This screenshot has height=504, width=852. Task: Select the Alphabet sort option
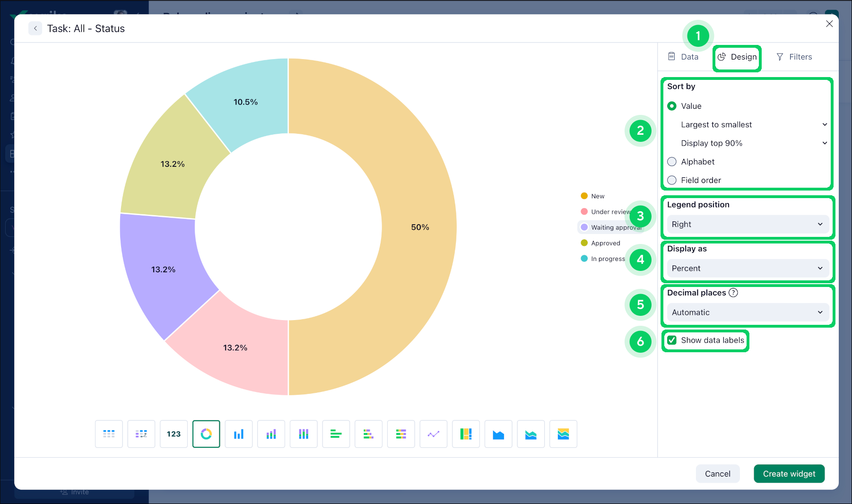click(672, 161)
